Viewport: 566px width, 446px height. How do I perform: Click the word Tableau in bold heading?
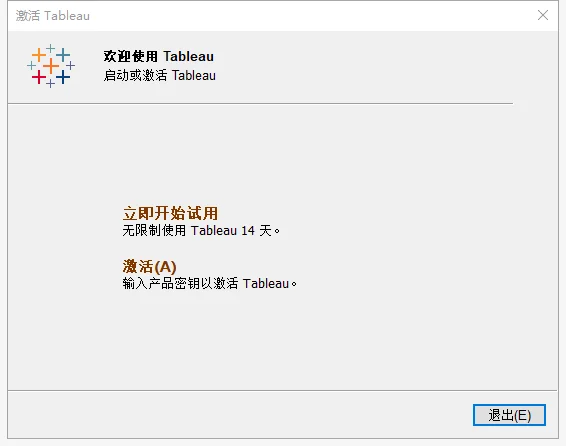coord(188,56)
